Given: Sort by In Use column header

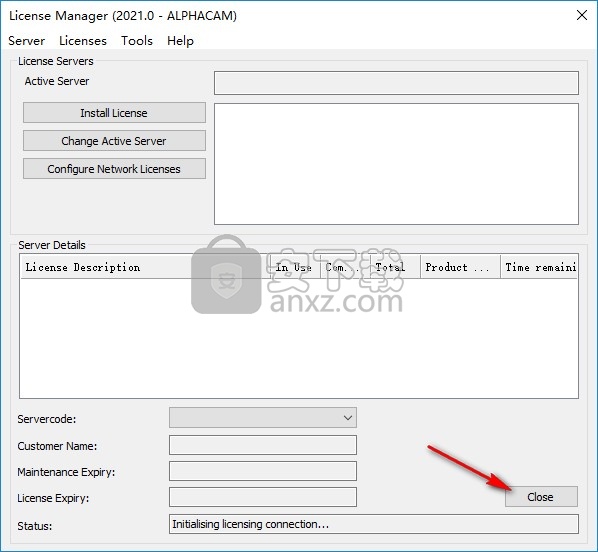Looking at the screenshot, I should coord(295,267).
